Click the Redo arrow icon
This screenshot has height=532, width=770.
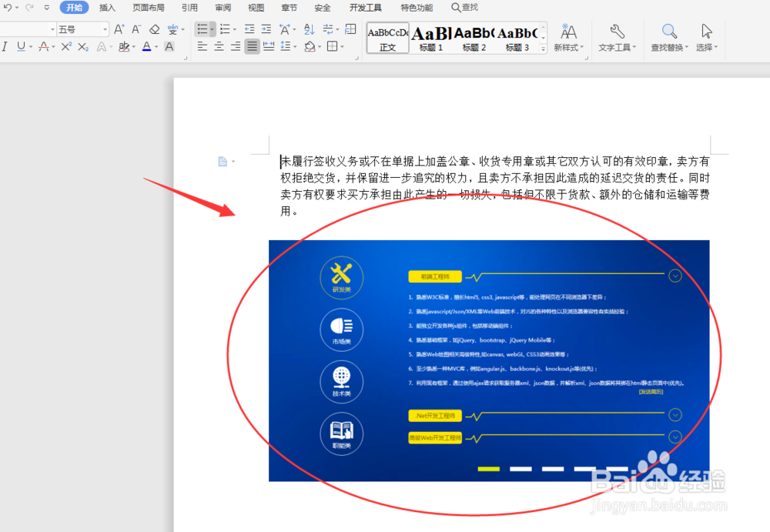[x=29, y=8]
